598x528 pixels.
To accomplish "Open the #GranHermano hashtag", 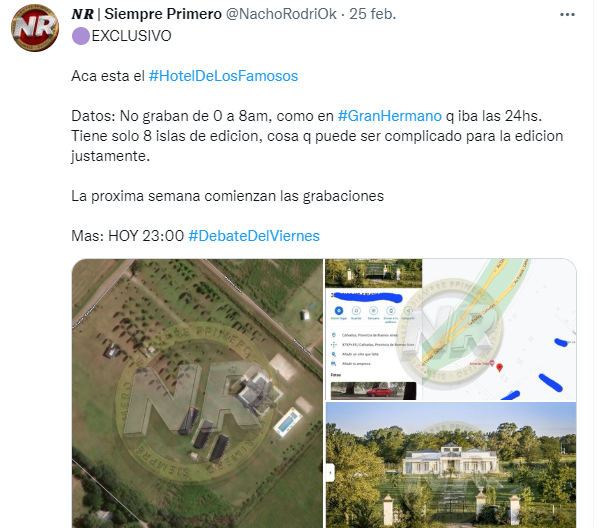I will pyautogui.click(x=390, y=116).
